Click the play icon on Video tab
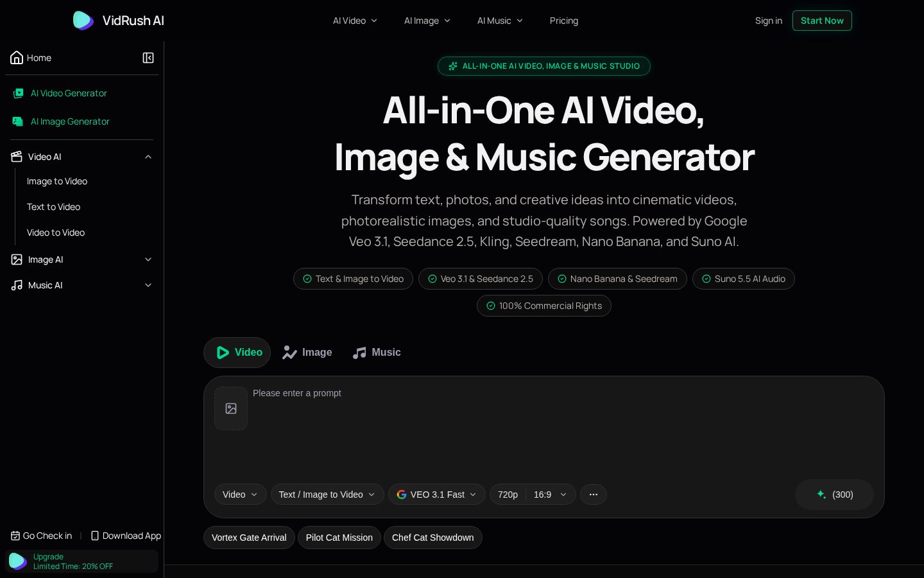This screenshot has height=578, width=924. coord(223,353)
